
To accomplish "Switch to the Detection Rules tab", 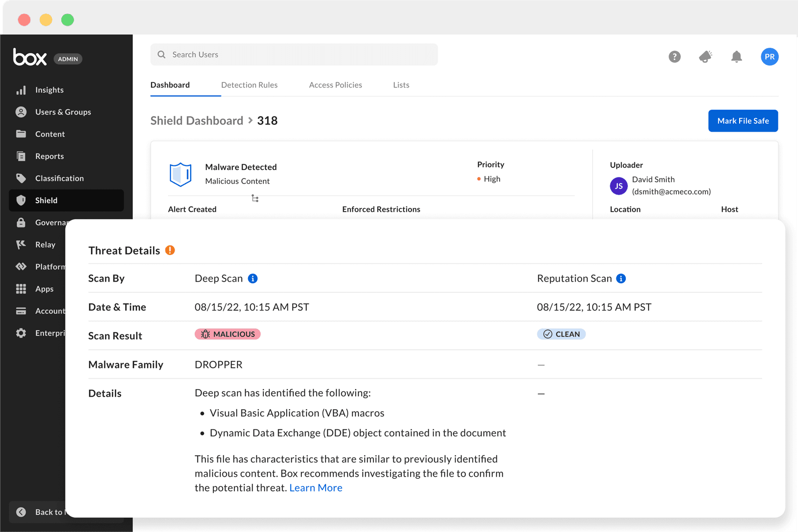I will click(250, 85).
